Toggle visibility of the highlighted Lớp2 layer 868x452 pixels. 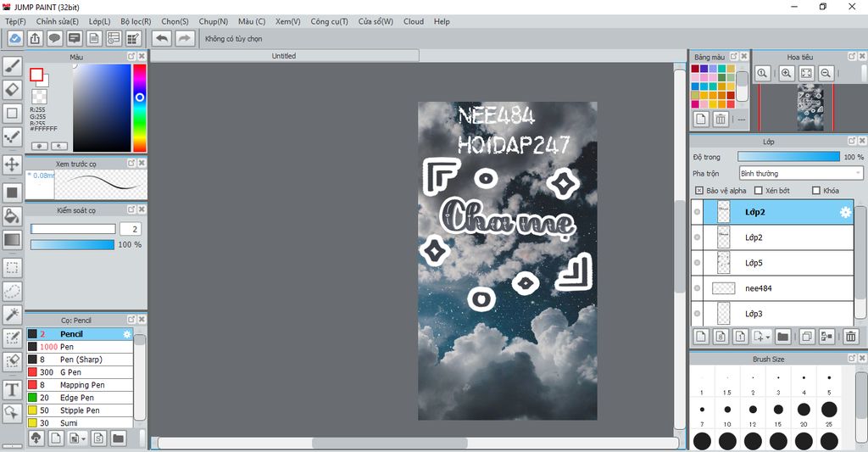pyautogui.click(x=697, y=212)
